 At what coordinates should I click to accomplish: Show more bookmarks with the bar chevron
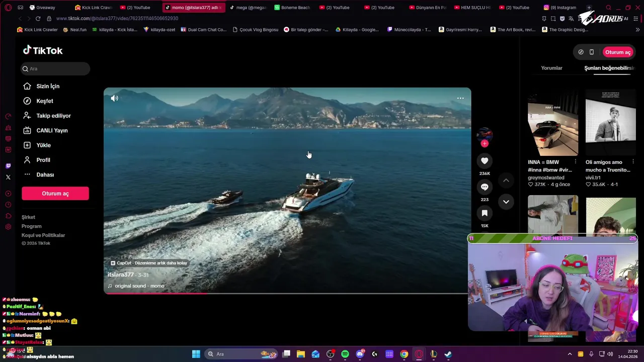point(637,30)
